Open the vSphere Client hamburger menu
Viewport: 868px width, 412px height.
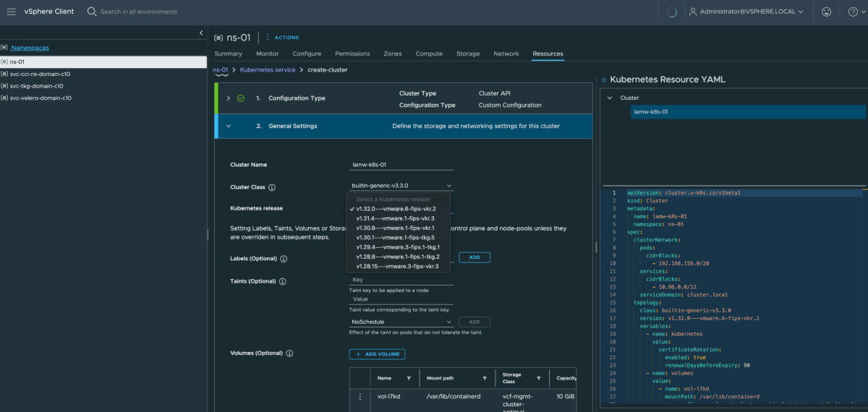tap(12, 12)
